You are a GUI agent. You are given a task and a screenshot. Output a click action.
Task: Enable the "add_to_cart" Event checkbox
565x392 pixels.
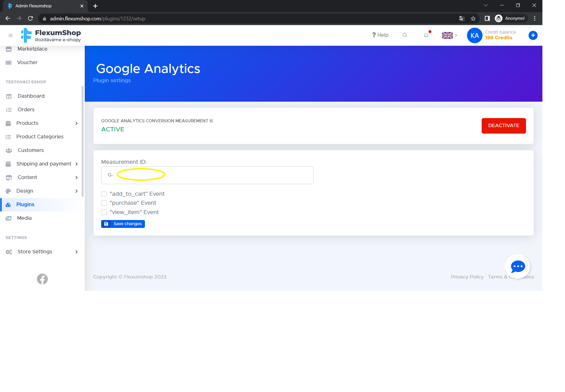[x=104, y=194]
